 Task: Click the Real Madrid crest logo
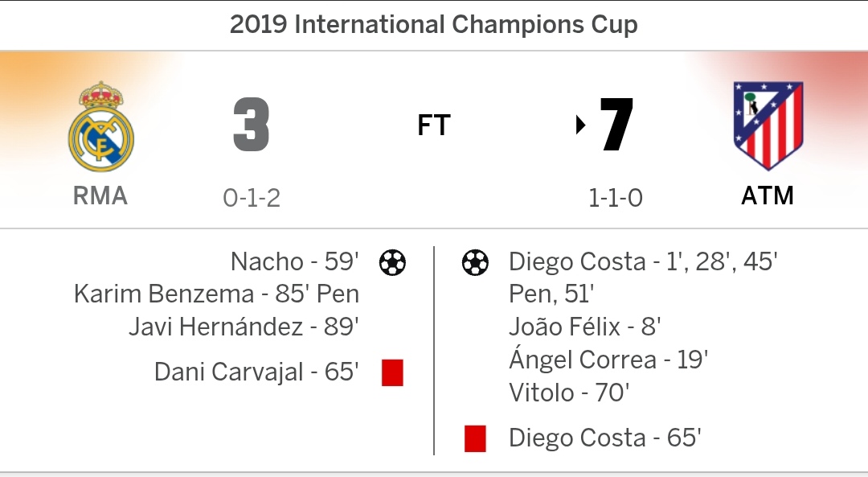click(100, 128)
